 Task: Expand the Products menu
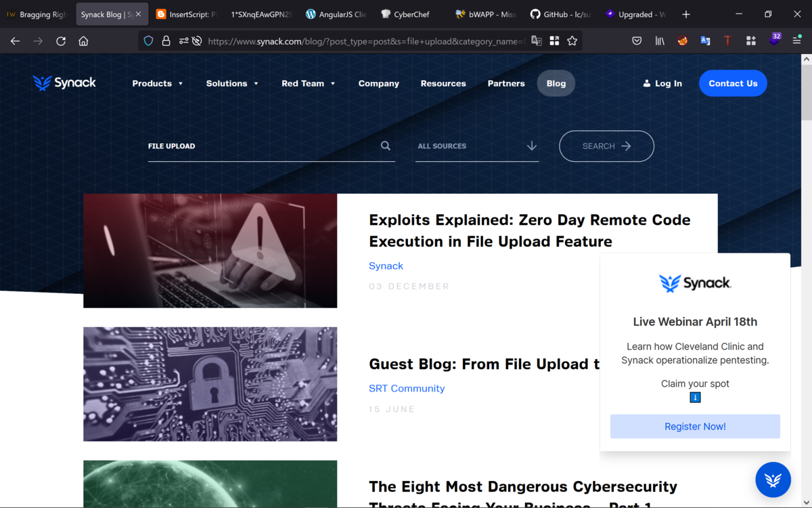158,83
